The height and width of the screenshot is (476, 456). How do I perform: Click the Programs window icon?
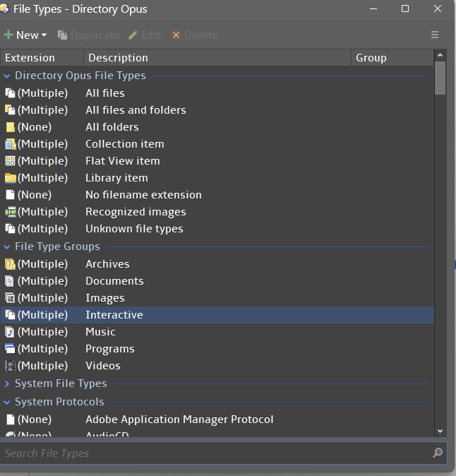[x=10, y=349]
